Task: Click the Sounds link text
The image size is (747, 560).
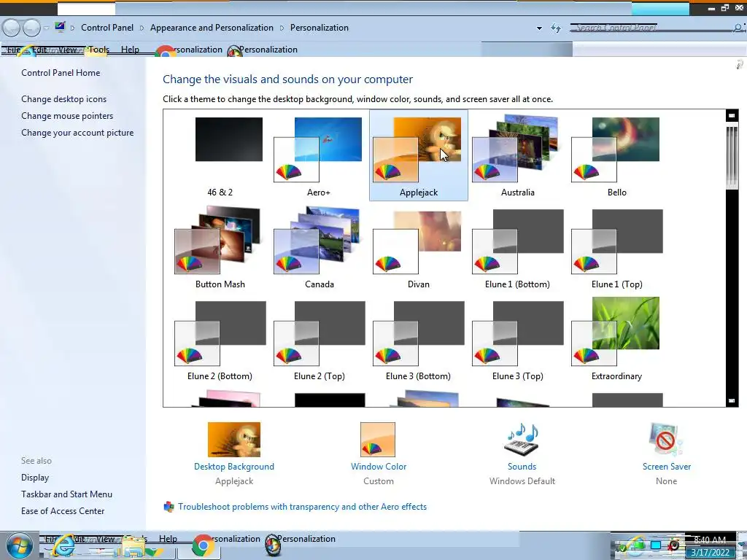Action: coord(522,467)
